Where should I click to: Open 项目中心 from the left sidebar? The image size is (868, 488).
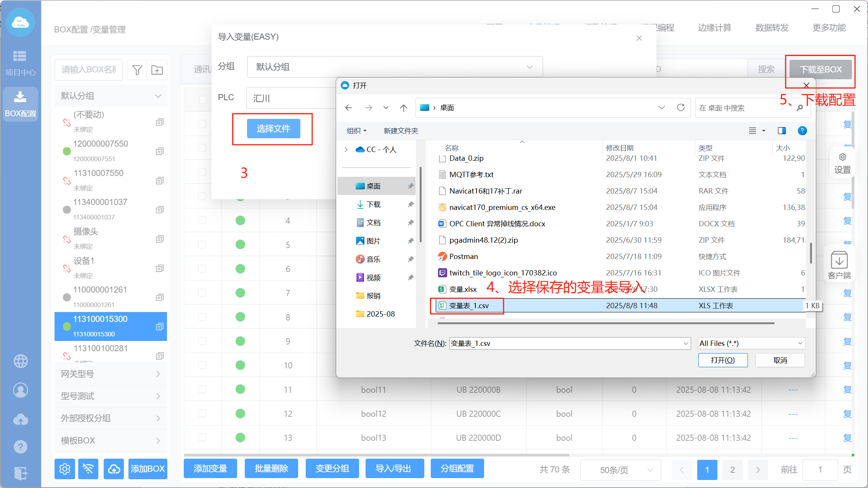click(20, 63)
